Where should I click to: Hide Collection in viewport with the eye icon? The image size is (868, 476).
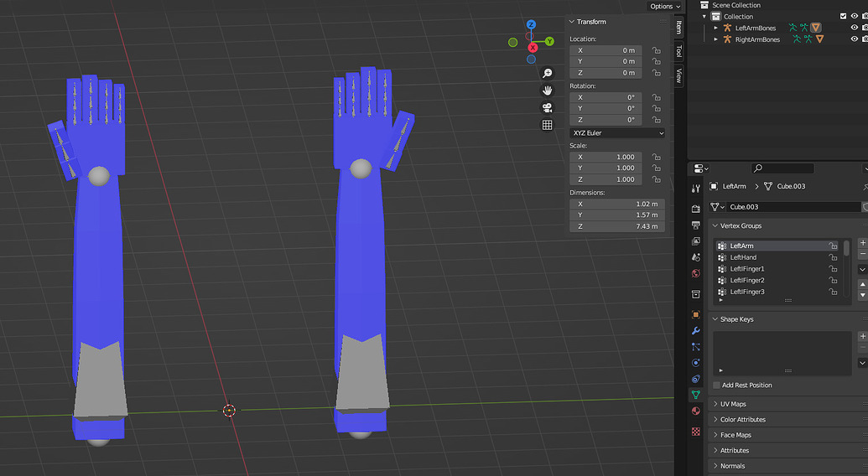854,17
